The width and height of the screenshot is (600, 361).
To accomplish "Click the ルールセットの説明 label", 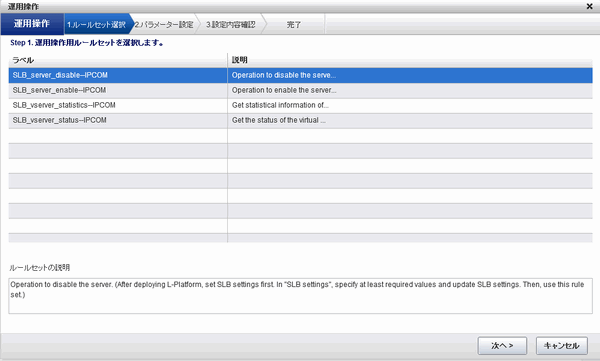I will tap(39, 268).
